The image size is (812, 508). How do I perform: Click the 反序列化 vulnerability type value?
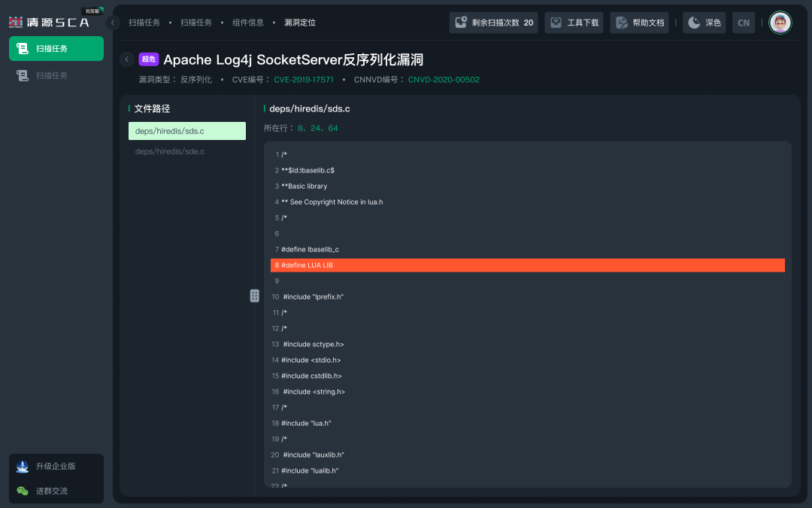click(196, 80)
